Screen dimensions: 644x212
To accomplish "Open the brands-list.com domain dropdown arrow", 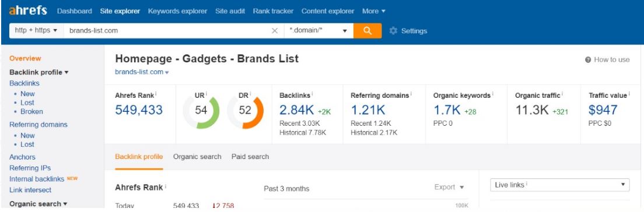I will click(x=167, y=73).
